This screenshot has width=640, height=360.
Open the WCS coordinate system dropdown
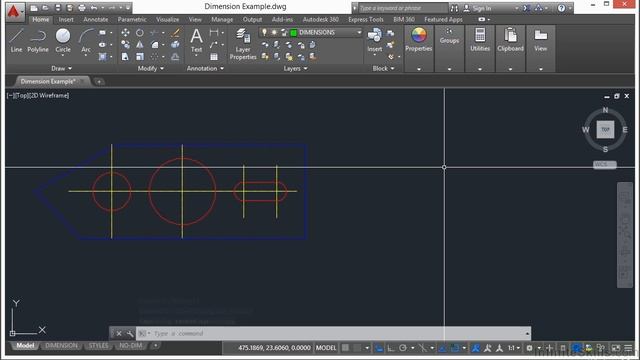[604, 164]
